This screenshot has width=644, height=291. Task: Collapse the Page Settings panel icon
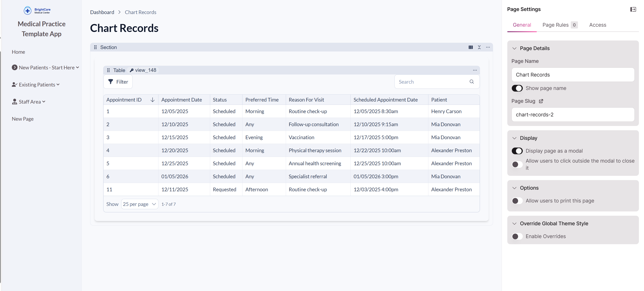tap(633, 9)
